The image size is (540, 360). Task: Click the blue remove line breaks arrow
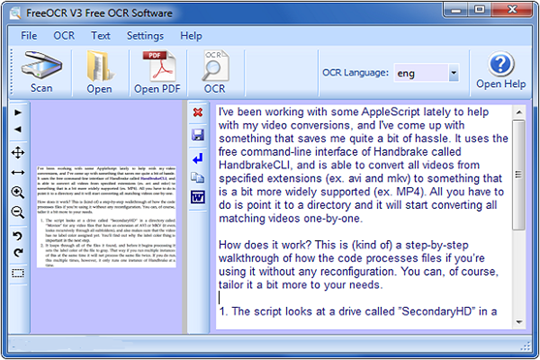198,158
